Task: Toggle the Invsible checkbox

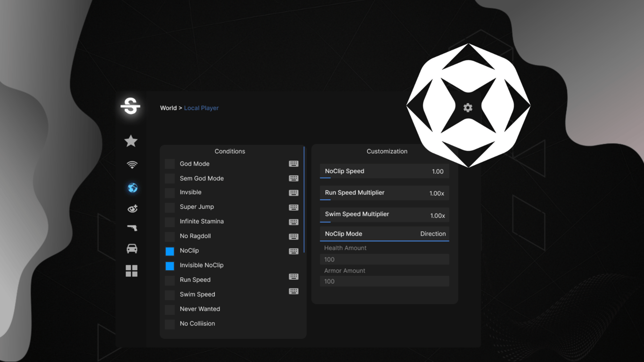Action: [x=170, y=193]
